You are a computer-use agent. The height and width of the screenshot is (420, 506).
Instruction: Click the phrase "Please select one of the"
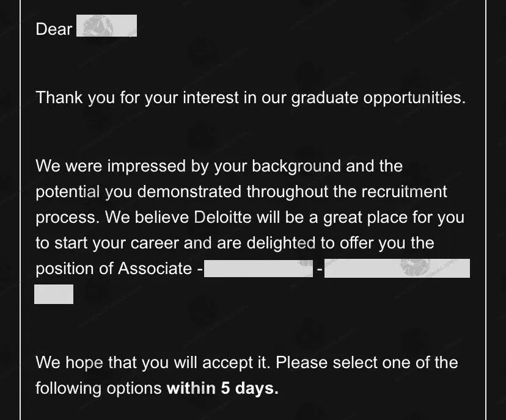pos(367,363)
